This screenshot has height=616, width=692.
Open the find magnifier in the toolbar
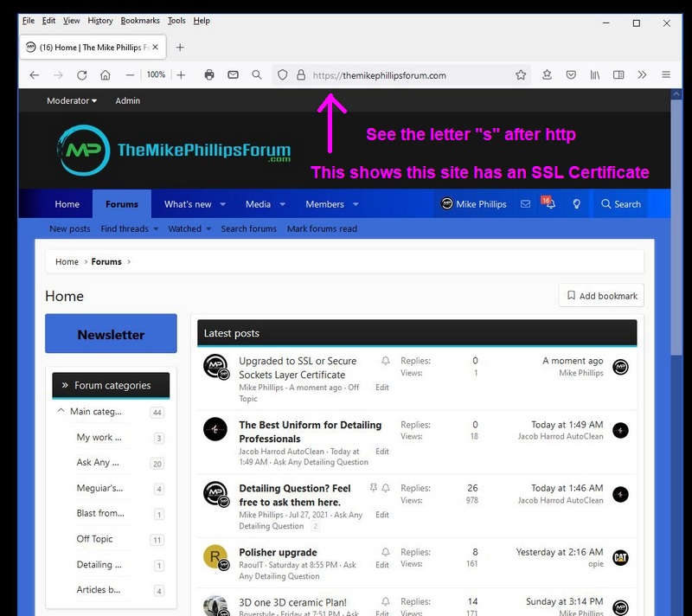coord(256,75)
